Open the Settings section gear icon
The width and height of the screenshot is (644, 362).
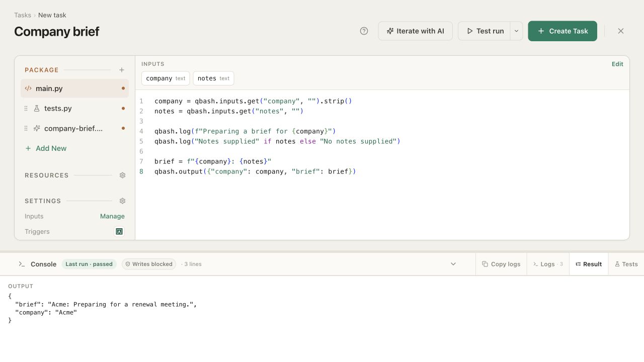tap(122, 201)
